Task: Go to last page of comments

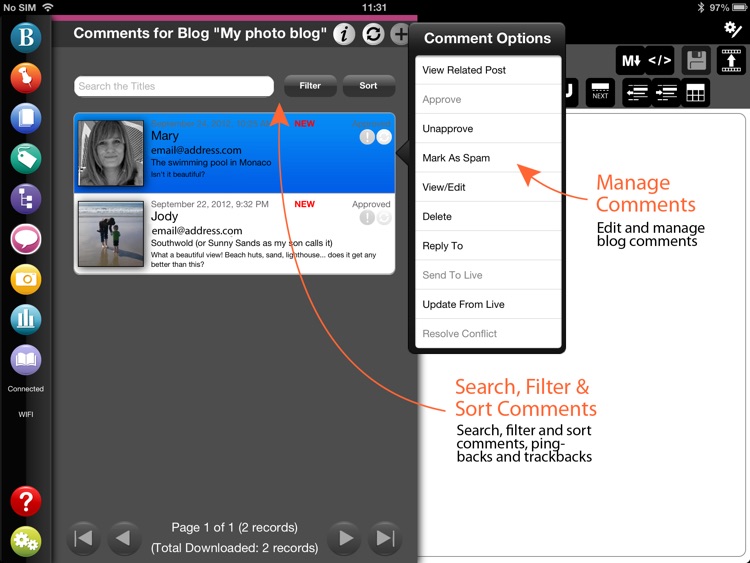Action: 385,538
